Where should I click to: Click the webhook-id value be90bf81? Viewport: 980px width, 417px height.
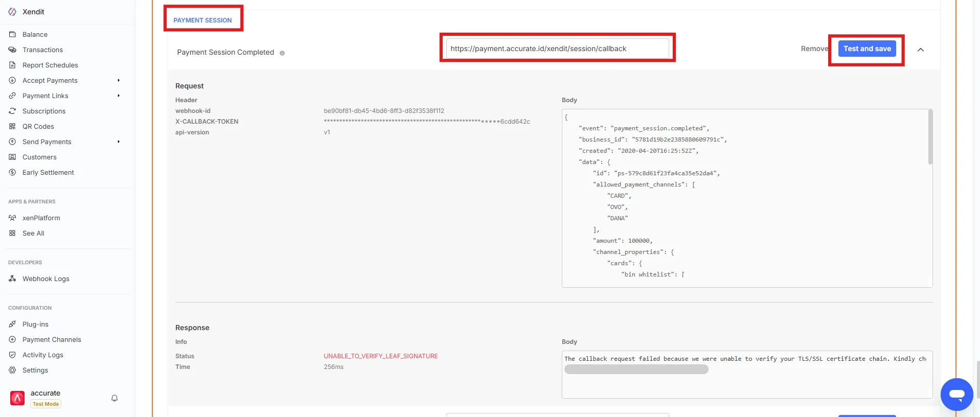[384, 111]
